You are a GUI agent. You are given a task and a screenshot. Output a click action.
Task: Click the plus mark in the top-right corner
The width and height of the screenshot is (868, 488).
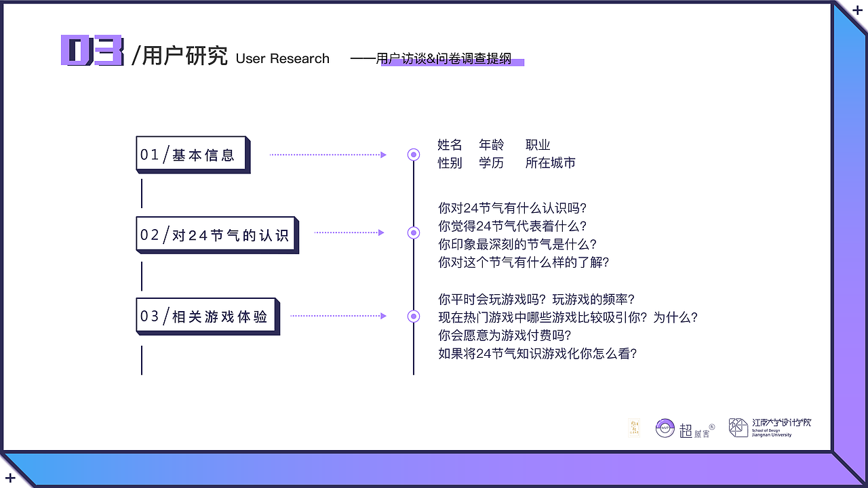point(856,10)
